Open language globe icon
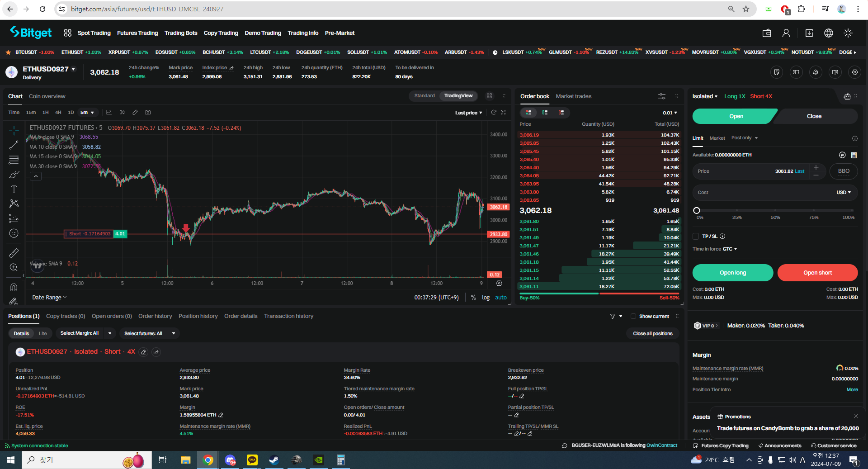The image size is (868, 469). [829, 33]
